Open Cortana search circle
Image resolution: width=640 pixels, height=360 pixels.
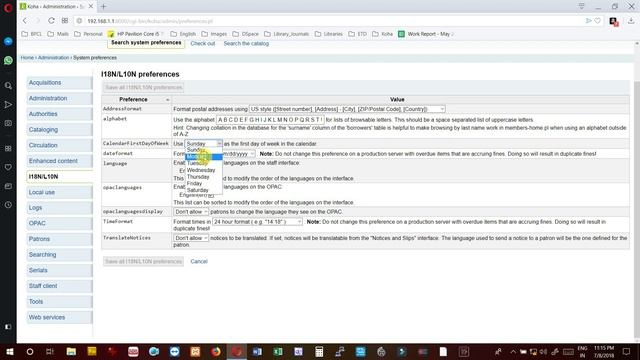pos(30,351)
